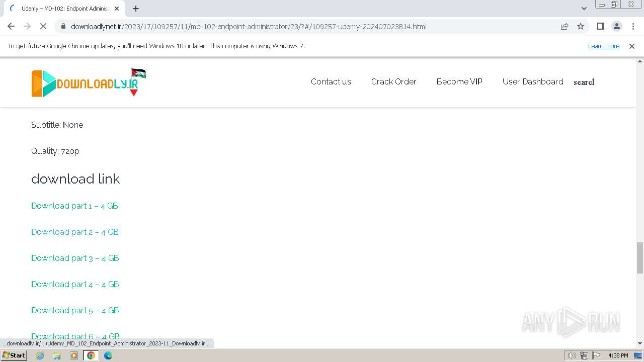Click Download part 2 – 4 GB
Viewport: 644px width, 362px height.
coord(74,232)
